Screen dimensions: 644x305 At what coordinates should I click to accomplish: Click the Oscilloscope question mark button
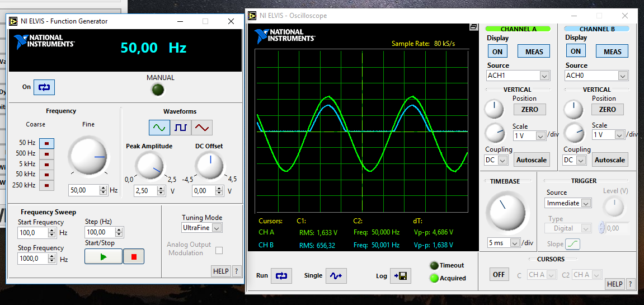[x=629, y=284]
